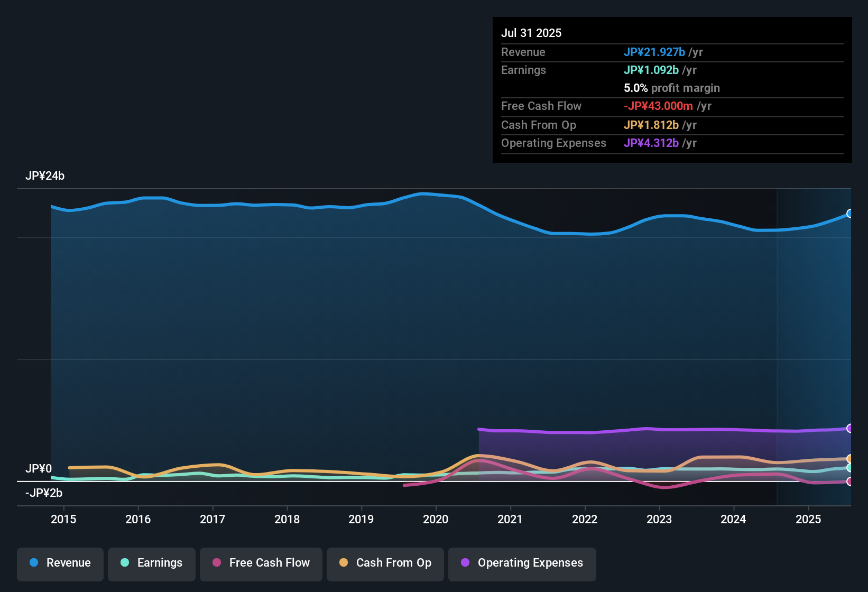Click the 2020 label on the timeline axis

point(436,520)
